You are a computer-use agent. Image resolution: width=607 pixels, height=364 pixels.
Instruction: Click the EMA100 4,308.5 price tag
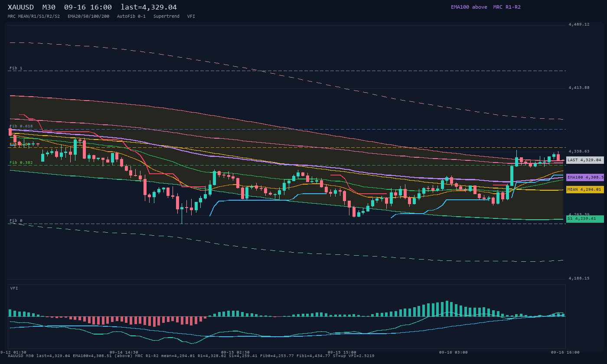coord(585,177)
